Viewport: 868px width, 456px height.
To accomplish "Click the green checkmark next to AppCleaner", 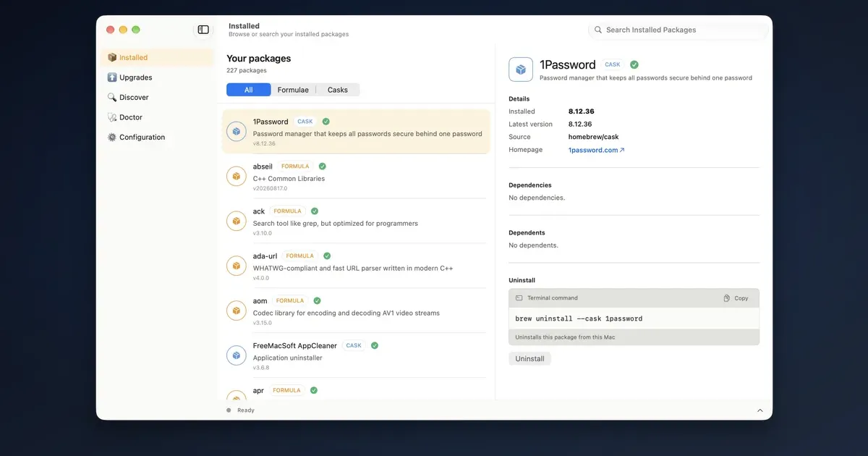I will (x=375, y=345).
